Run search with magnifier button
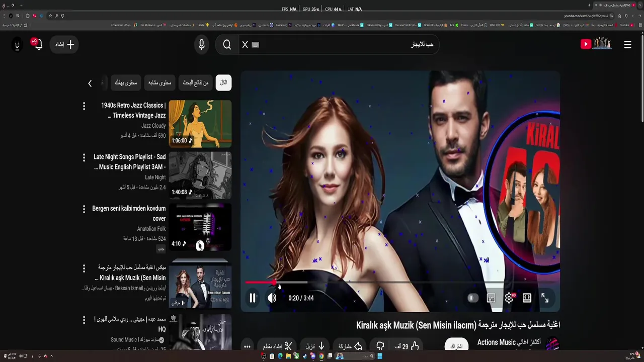Image resolution: width=644 pixels, height=362 pixels. [x=227, y=45]
